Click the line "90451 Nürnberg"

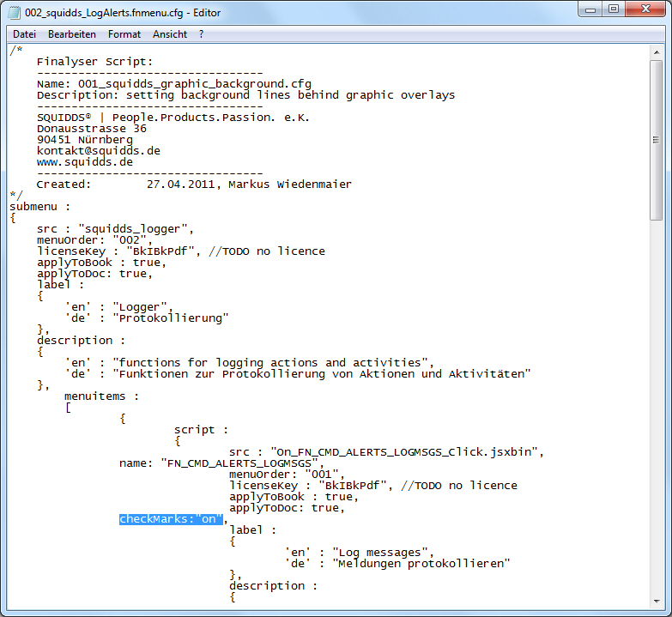pos(85,140)
